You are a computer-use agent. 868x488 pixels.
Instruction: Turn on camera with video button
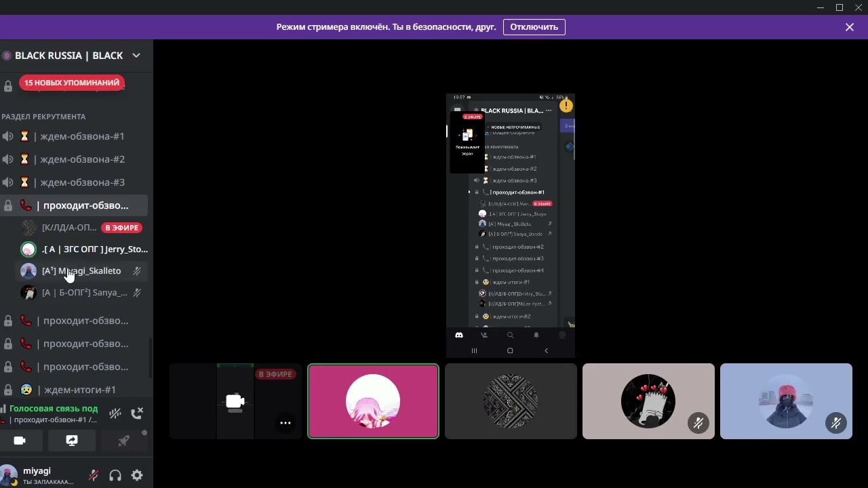click(x=20, y=441)
